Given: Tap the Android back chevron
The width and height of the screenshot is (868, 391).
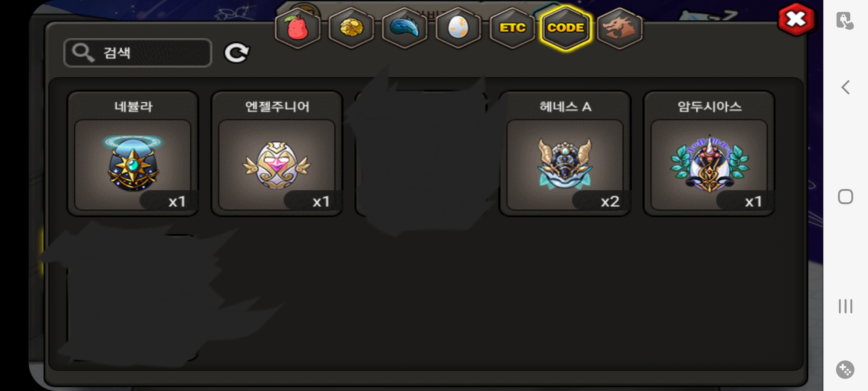Looking at the screenshot, I should (845, 87).
